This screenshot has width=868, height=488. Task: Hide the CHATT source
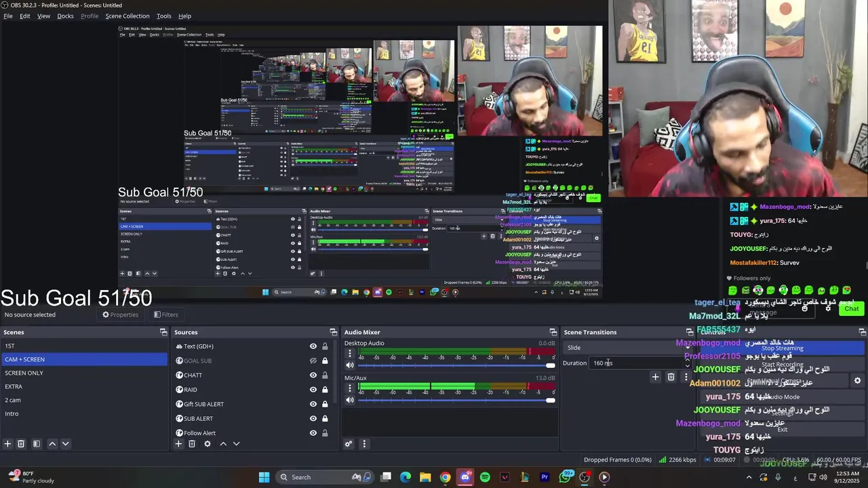coord(313,375)
